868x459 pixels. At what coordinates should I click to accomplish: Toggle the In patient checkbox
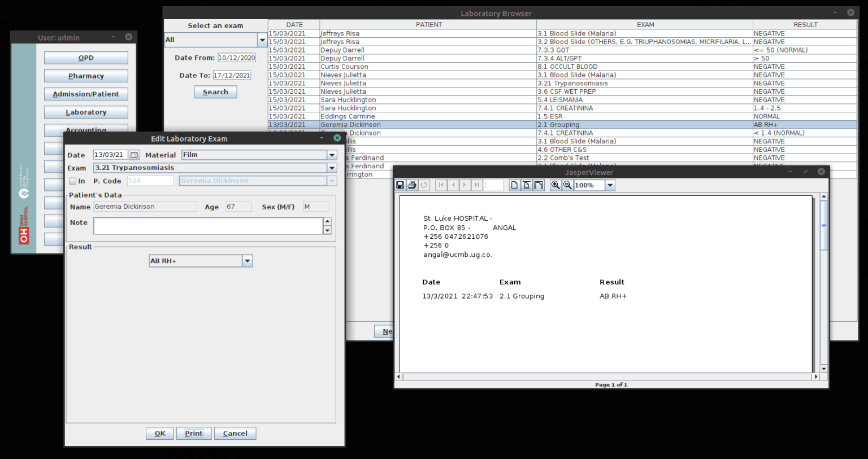click(73, 181)
